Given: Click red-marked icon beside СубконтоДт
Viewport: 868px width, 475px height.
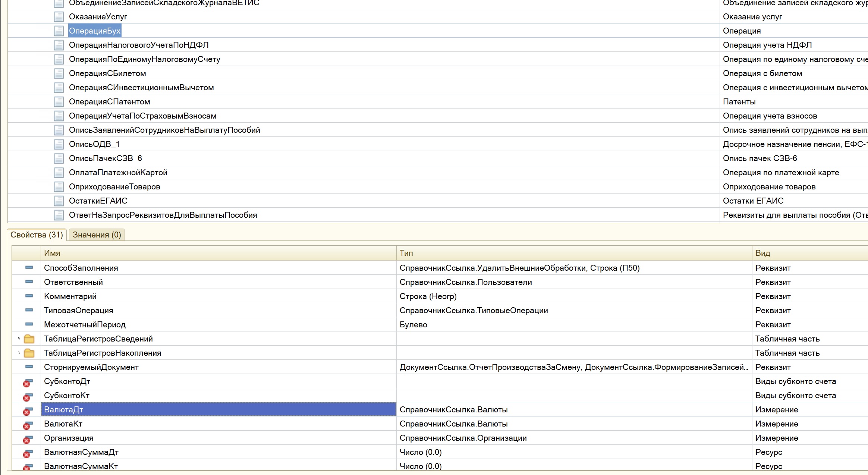Looking at the screenshot, I should point(28,382).
